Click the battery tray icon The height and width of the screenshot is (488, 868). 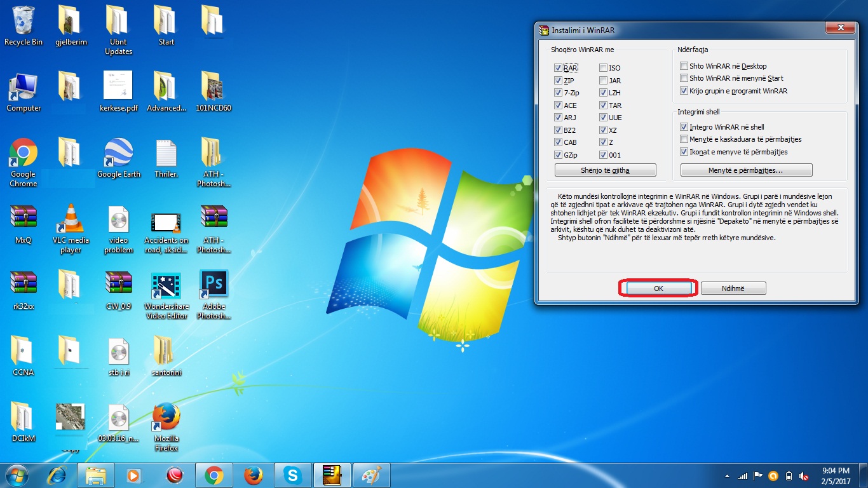tap(789, 476)
